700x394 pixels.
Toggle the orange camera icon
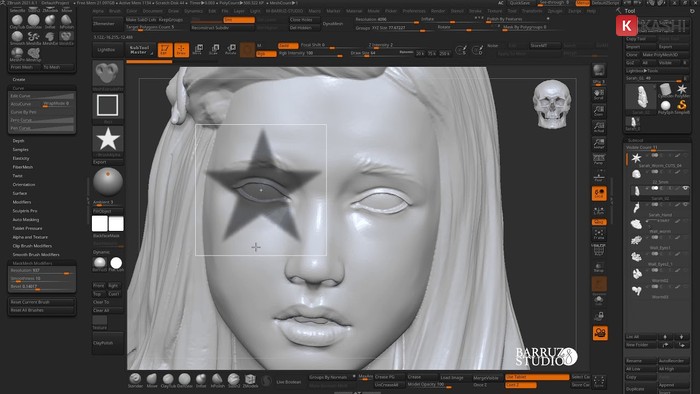click(x=600, y=333)
